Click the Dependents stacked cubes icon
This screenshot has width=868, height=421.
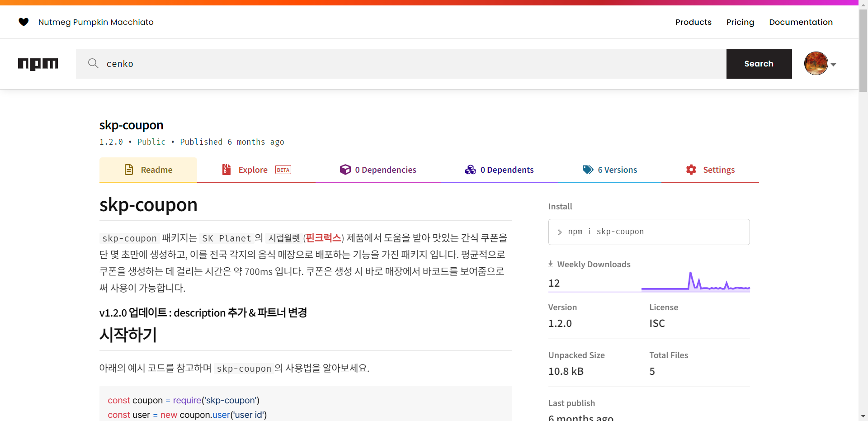pos(471,170)
